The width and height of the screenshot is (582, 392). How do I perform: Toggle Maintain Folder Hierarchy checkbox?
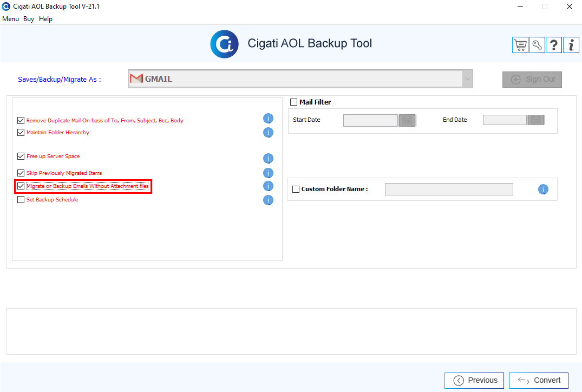21,132
